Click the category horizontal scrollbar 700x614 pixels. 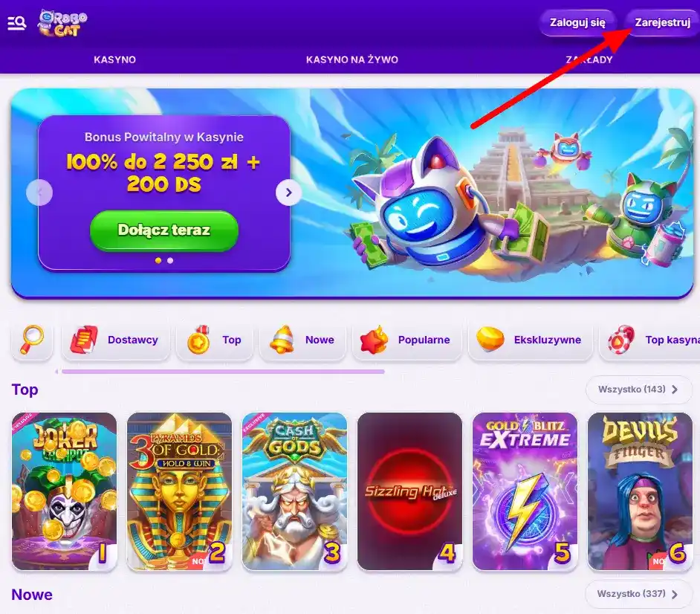tap(223, 372)
